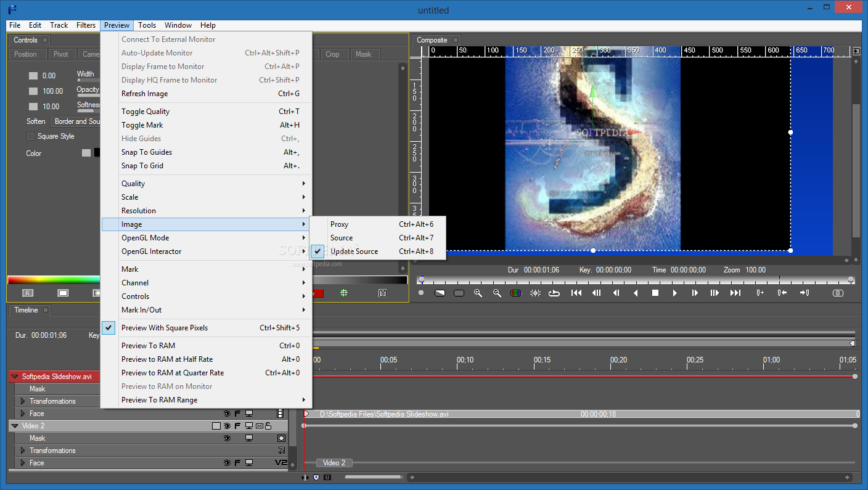Click the film strip icon on upper Face row
Screen dimensions: 868x490
click(280, 414)
